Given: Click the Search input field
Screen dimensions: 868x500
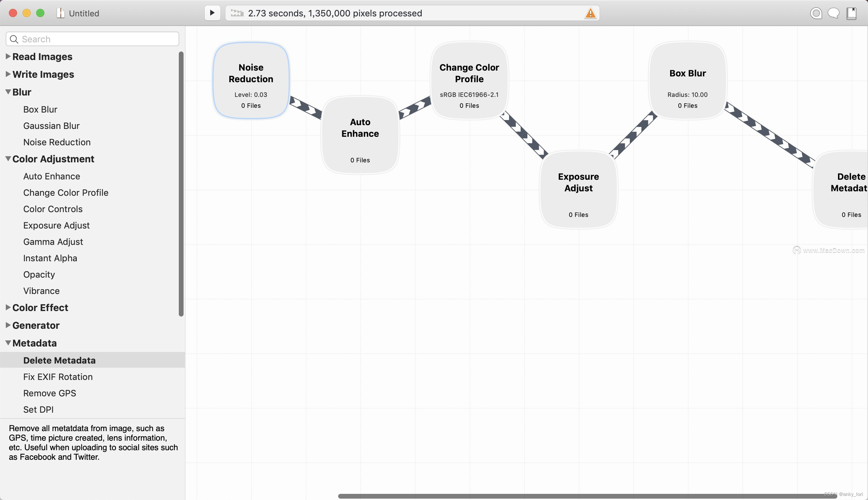Looking at the screenshot, I should click(92, 39).
